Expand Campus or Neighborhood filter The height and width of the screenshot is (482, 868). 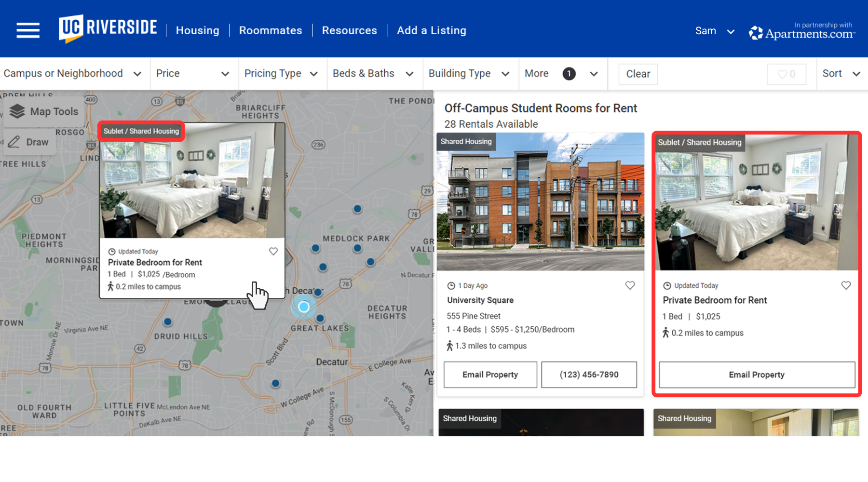(x=72, y=73)
